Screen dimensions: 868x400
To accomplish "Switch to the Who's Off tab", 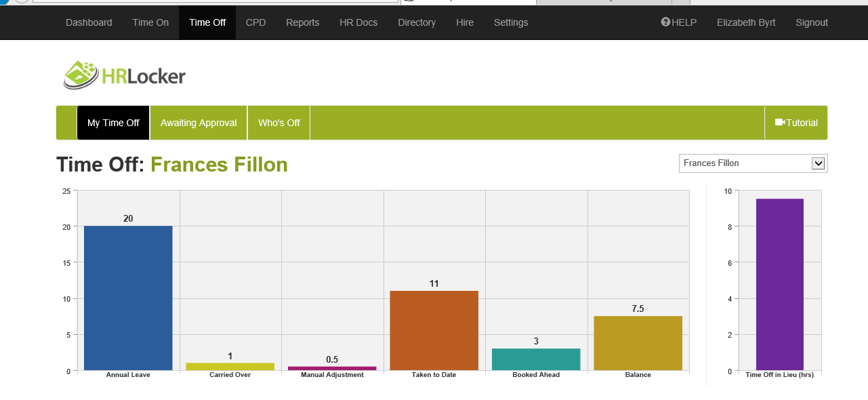I will pyautogui.click(x=279, y=123).
